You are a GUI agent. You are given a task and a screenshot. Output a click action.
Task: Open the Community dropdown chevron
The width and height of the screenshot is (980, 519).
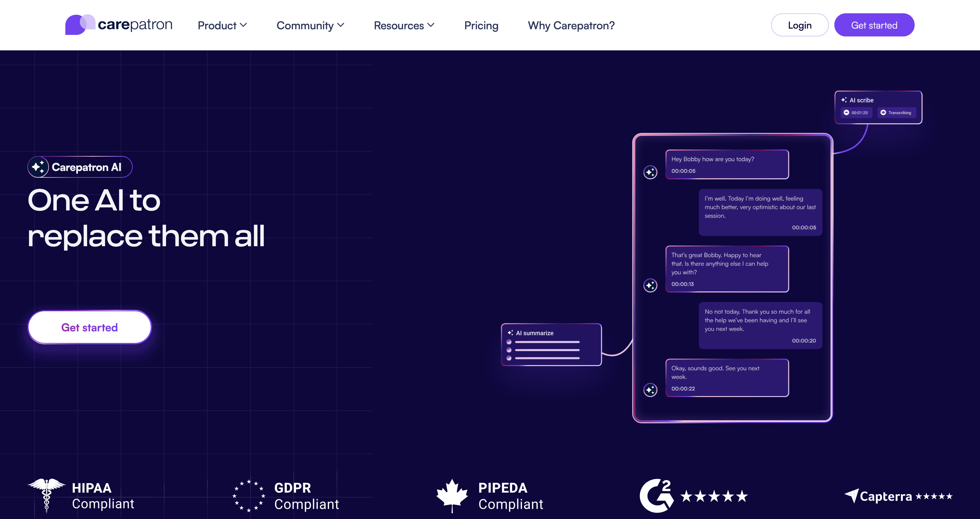pos(341,25)
